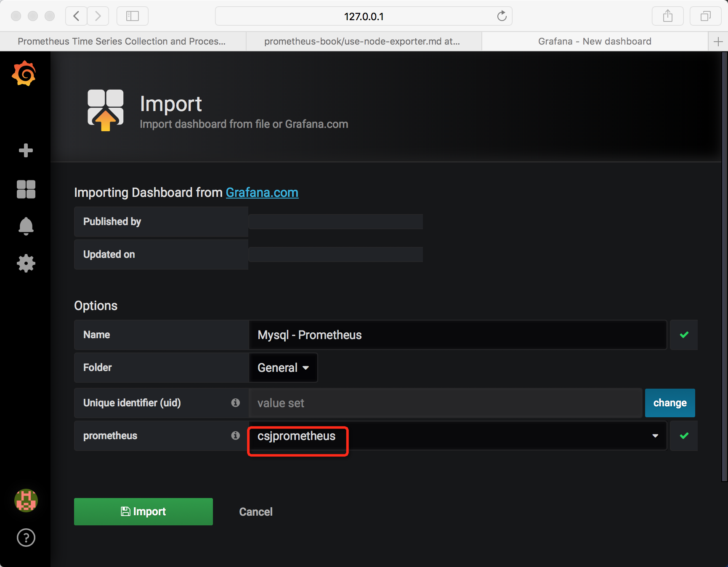Toggle the Safari sidebar button
Viewport: 728px width, 567px height.
(x=133, y=16)
